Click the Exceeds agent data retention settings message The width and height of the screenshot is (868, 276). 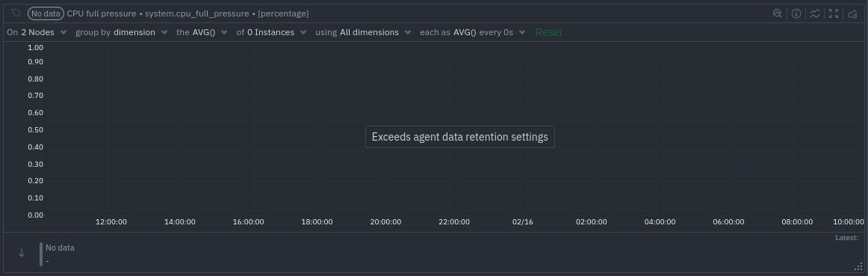(x=460, y=137)
